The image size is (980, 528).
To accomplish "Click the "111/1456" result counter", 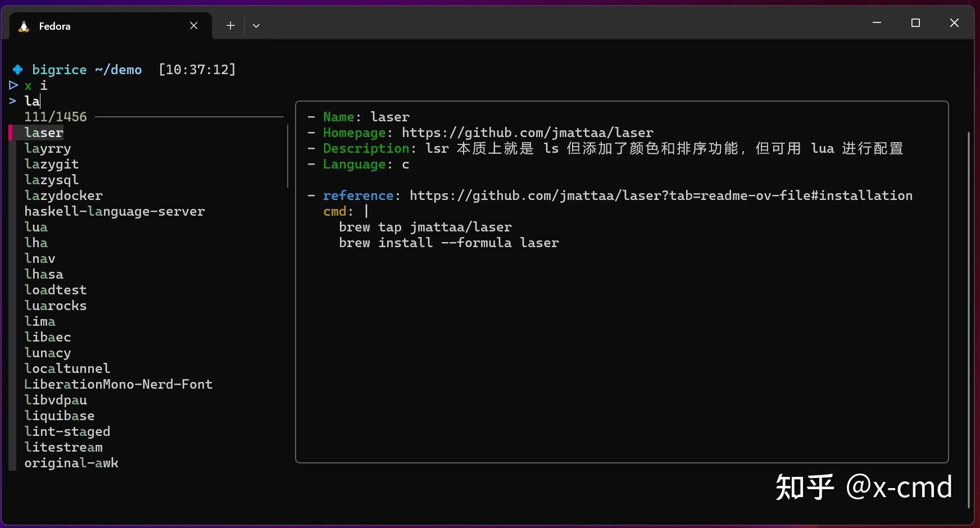I will point(55,116).
